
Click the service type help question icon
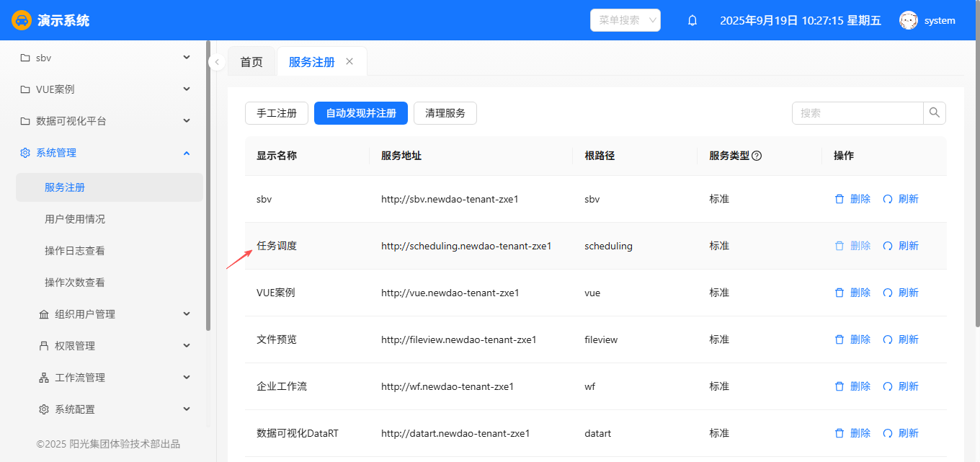[x=757, y=156]
